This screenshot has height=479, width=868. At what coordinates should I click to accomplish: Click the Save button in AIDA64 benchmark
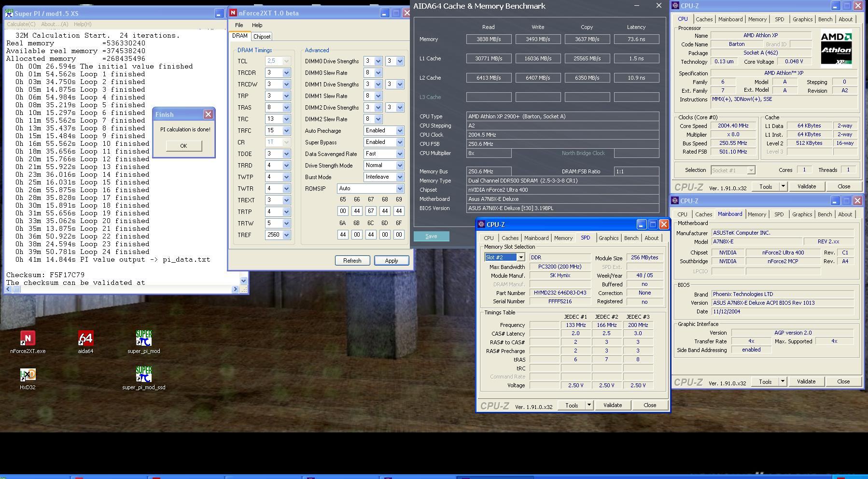click(x=431, y=236)
